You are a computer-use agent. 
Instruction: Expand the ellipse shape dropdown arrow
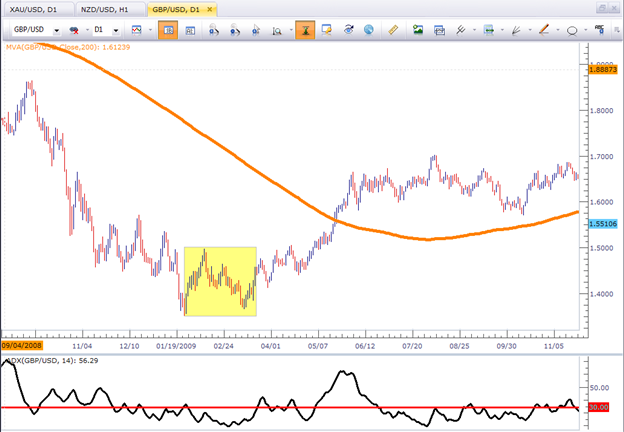point(585,30)
